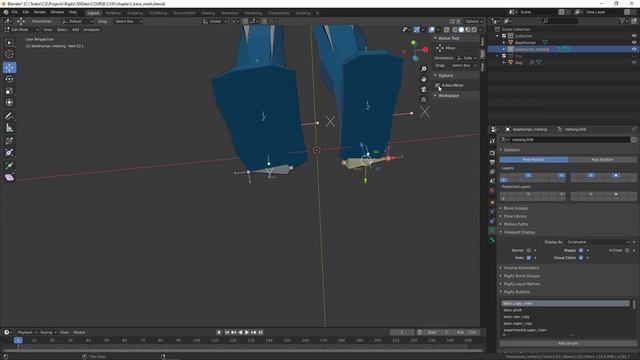
Task: Click the Rest Position button
Action: click(602, 160)
